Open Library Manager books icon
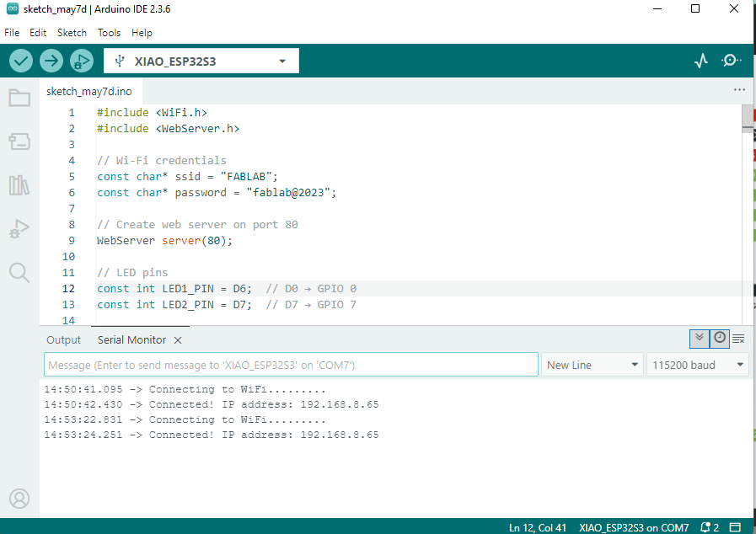 click(19, 185)
